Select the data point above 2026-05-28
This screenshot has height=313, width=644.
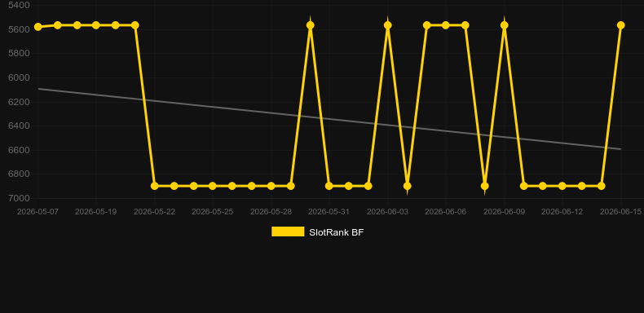pos(271,186)
